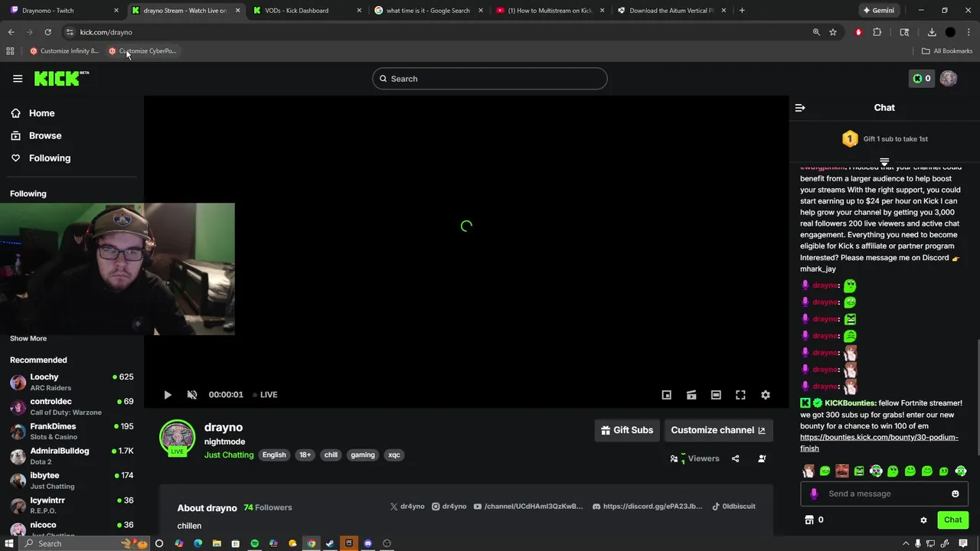Bookmark this page with star icon
Viewport: 980px width, 551px height.
833,32
